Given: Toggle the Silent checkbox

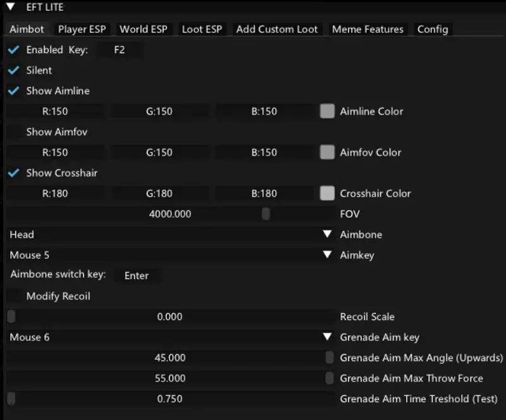Looking at the screenshot, I should pos(13,70).
